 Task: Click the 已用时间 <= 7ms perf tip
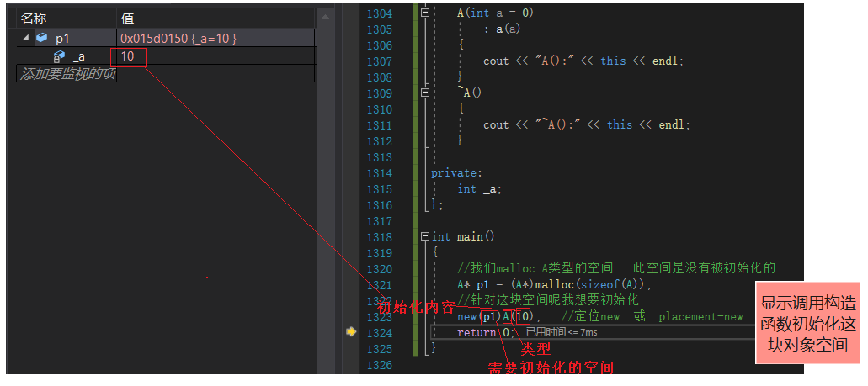(562, 332)
